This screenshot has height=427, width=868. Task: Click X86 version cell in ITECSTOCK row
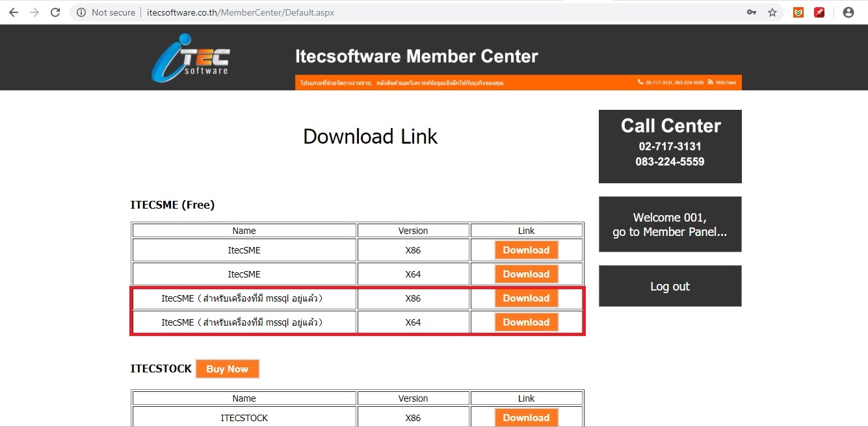pyautogui.click(x=414, y=418)
